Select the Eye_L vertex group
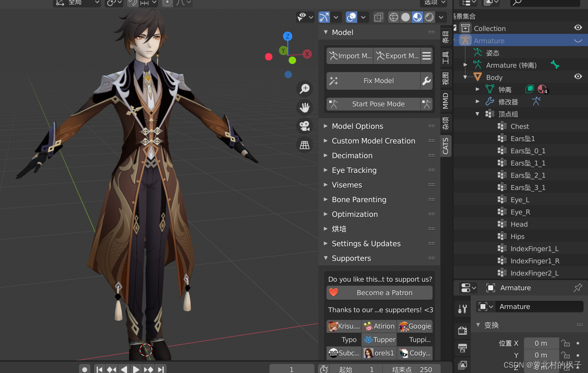 520,200
